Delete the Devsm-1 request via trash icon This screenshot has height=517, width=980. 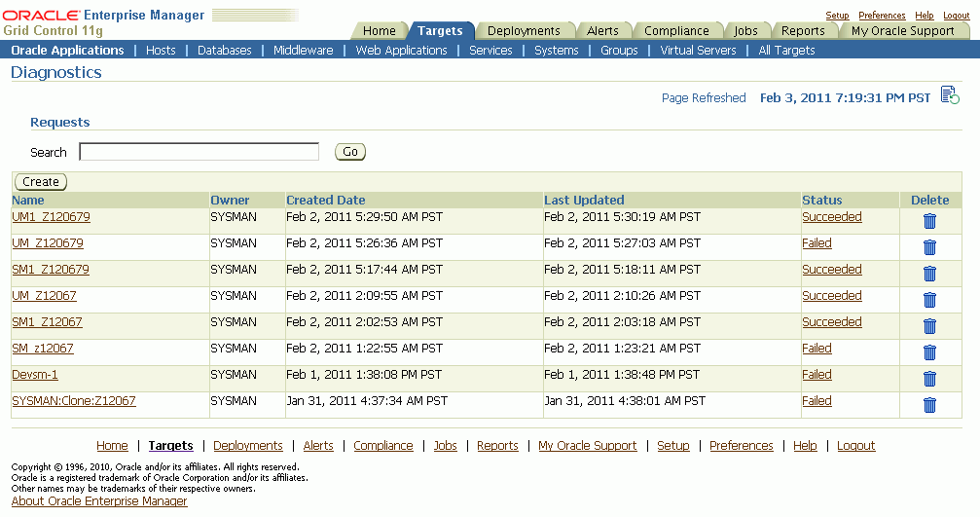[930, 379]
